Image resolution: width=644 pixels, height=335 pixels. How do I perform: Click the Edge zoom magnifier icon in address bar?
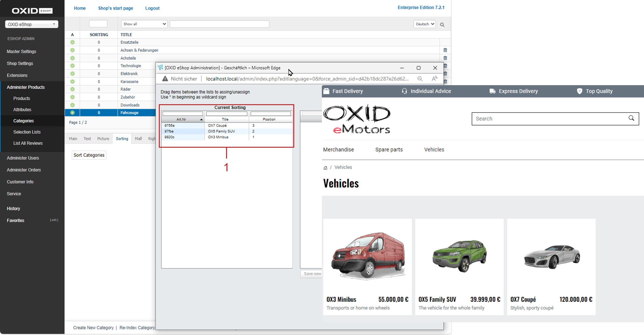click(420, 79)
